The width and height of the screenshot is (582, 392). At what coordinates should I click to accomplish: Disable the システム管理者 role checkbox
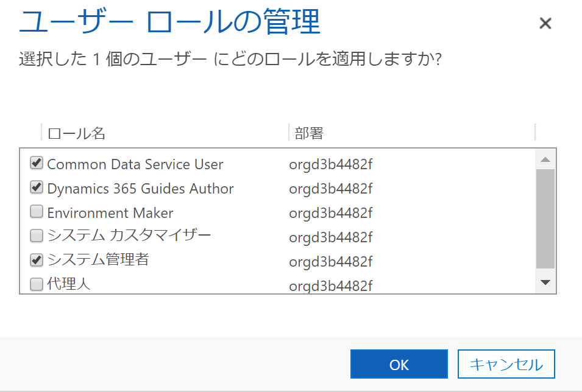click(x=36, y=261)
